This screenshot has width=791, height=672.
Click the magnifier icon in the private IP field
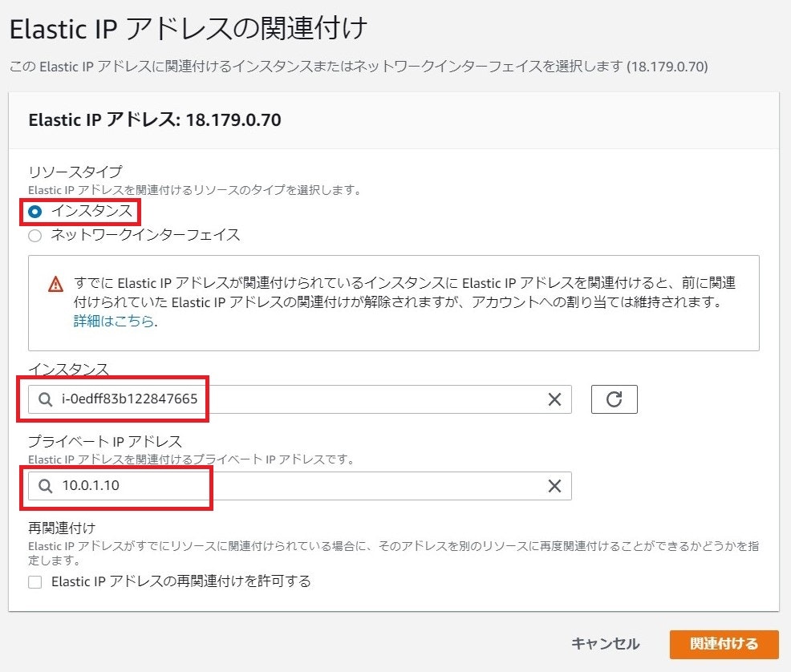(46, 486)
